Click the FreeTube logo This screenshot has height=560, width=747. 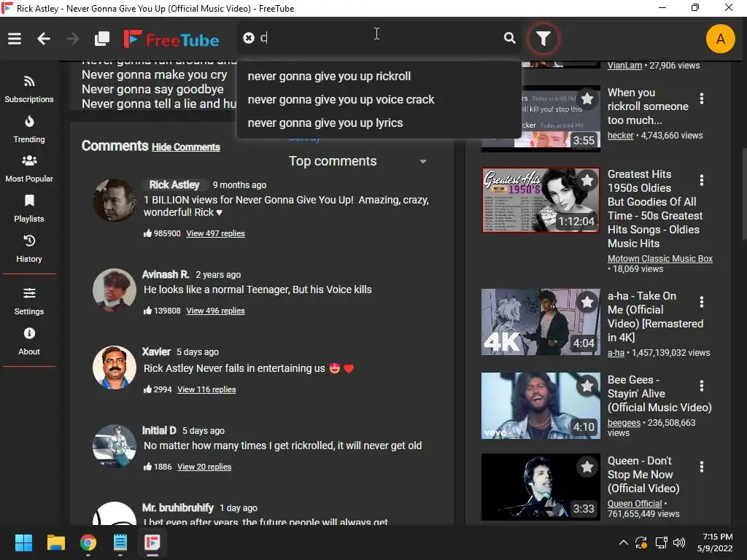click(171, 39)
